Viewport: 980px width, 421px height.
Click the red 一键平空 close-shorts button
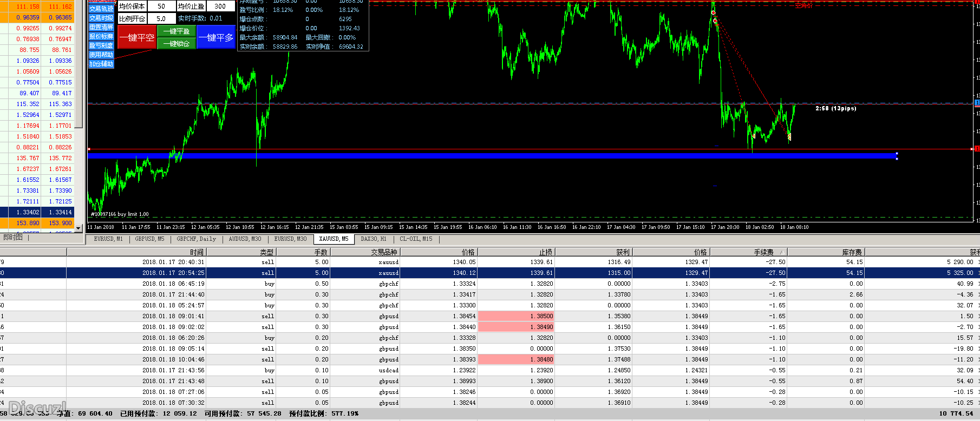tap(137, 37)
